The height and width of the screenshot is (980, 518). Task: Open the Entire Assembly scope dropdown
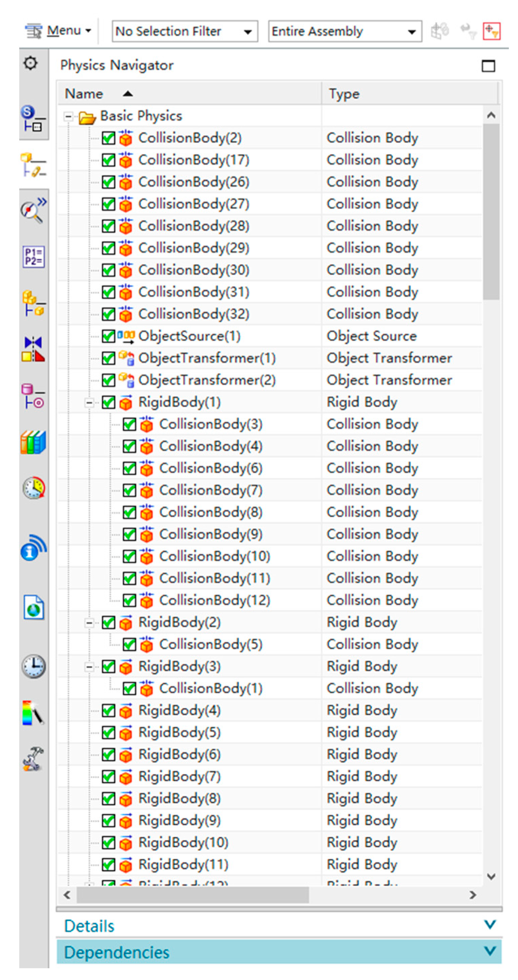point(344,31)
